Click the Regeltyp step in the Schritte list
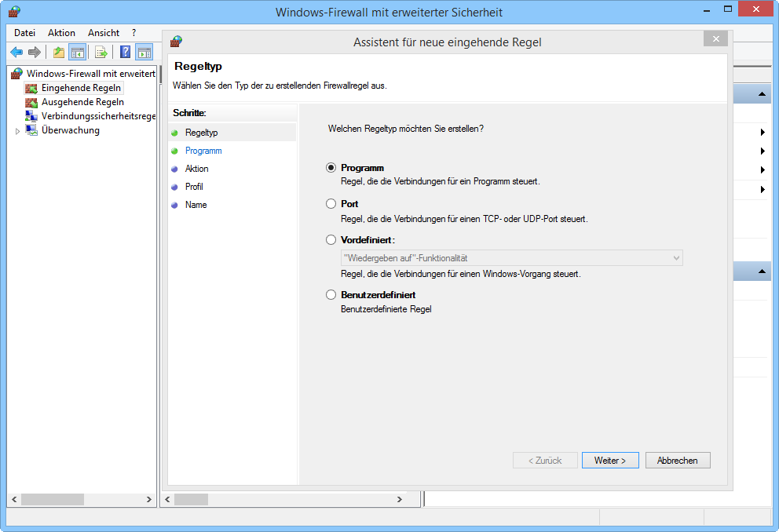The height and width of the screenshot is (532, 779). [x=201, y=133]
